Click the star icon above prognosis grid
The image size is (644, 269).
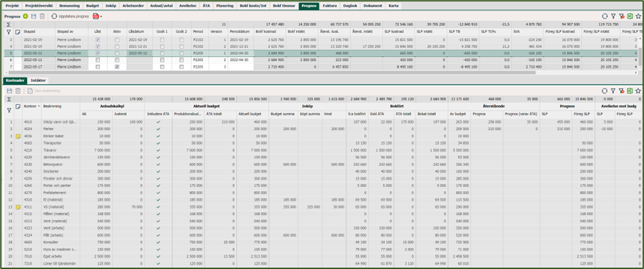coord(638,16)
